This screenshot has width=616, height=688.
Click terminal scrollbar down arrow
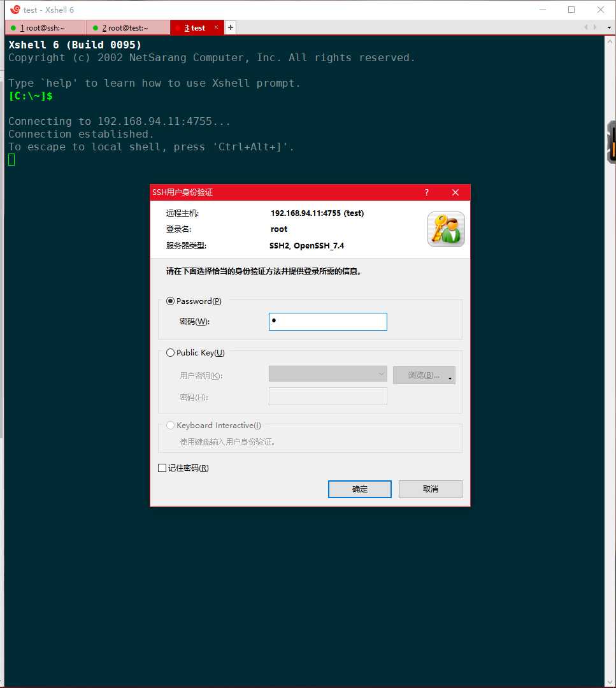(610, 682)
